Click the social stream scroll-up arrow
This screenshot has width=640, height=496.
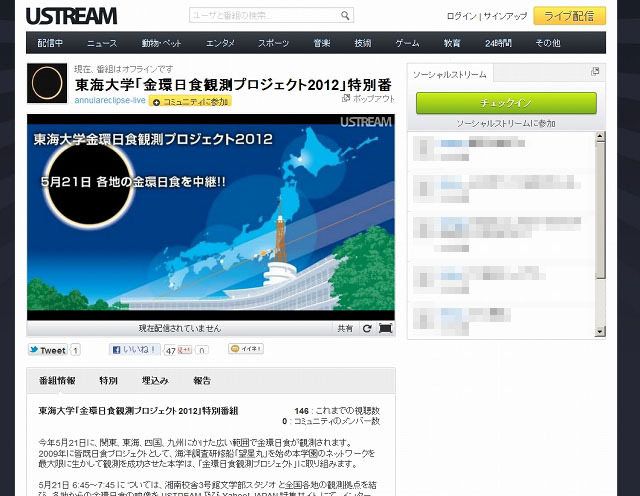click(x=600, y=137)
